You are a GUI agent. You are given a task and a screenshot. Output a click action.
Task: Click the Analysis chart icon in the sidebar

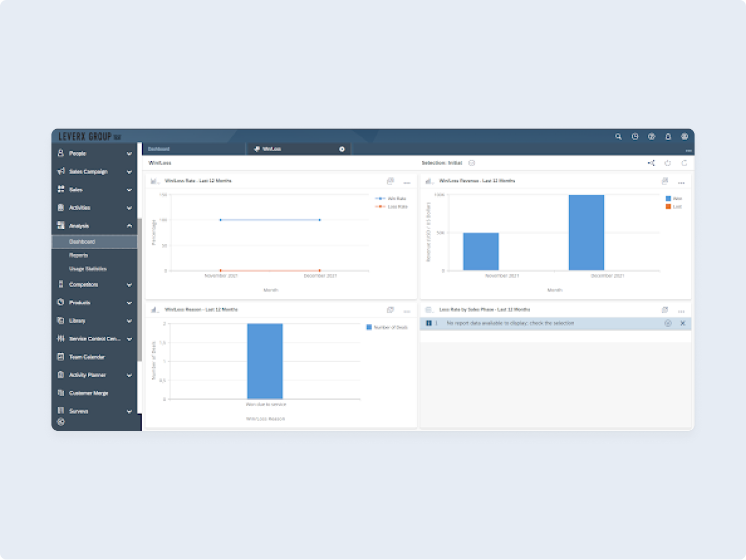click(61, 226)
